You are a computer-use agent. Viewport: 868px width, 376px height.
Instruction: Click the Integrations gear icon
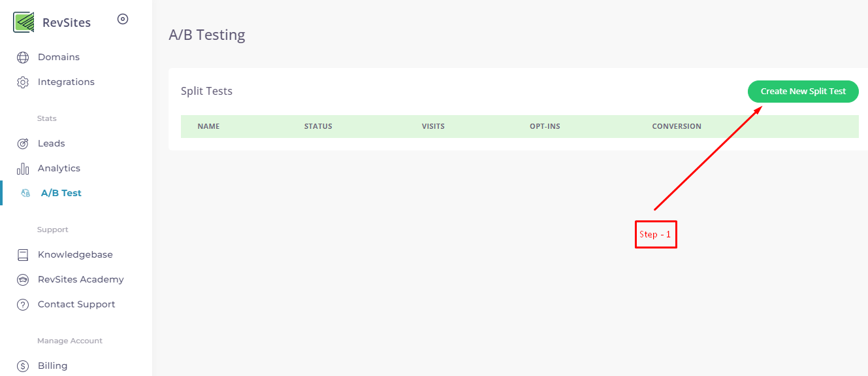(23, 82)
